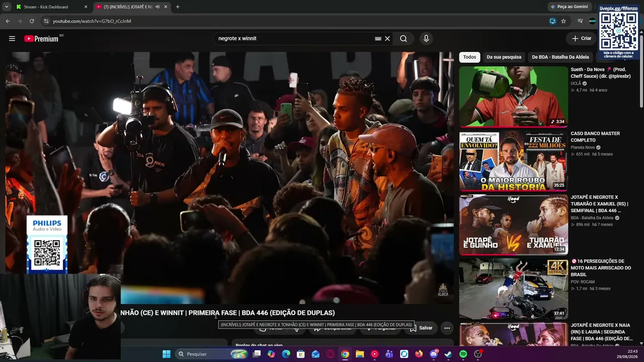Launch Copilot from the taskbar

[271, 354]
